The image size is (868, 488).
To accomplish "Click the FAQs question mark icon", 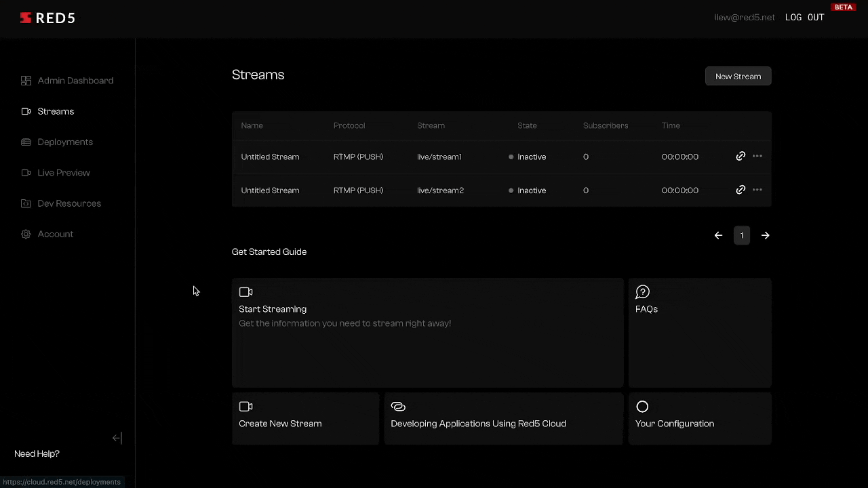I will (642, 292).
